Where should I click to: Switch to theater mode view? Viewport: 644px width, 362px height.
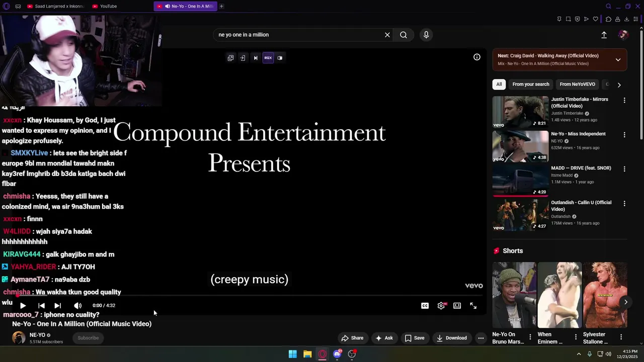pyautogui.click(x=457, y=306)
